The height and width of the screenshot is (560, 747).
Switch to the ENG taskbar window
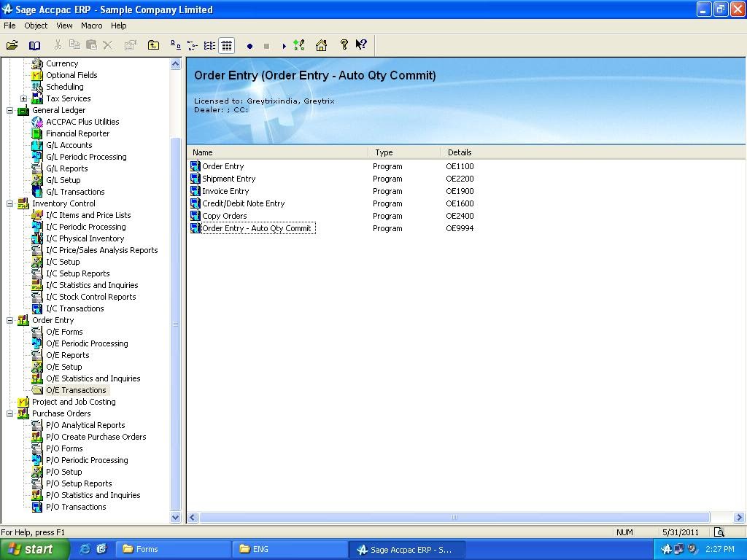coord(289,549)
